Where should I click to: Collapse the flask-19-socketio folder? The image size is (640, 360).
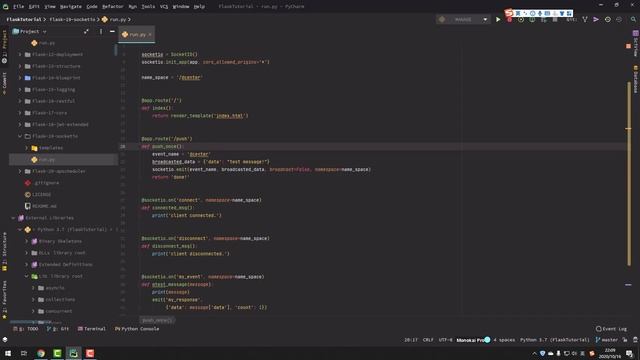pyautogui.click(x=20, y=136)
